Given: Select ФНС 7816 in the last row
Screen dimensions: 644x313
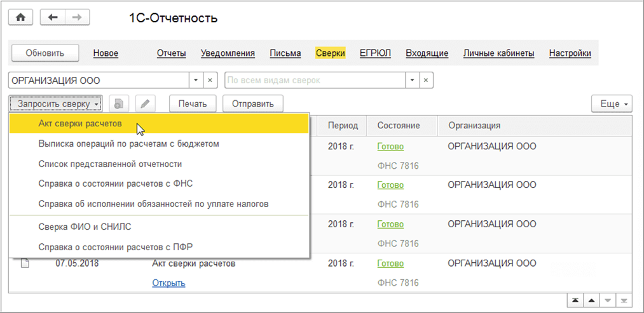Looking at the screenshot, I should click(397, 283).
